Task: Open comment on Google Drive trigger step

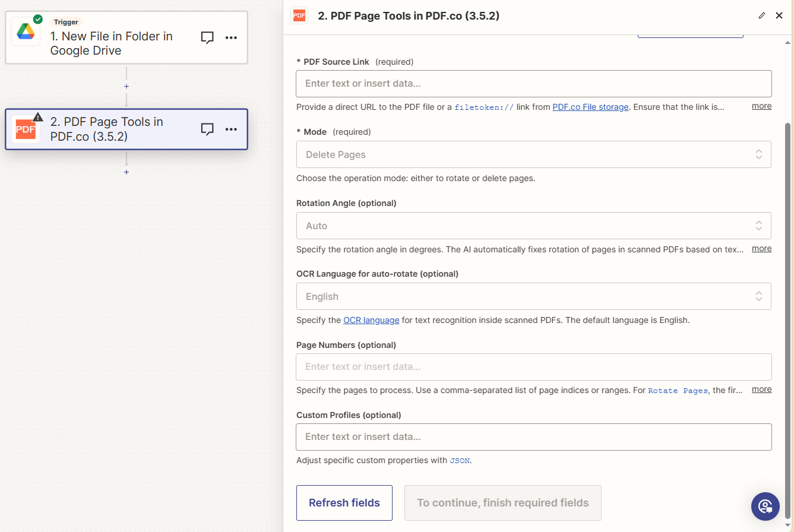Action: coord(207,37)
